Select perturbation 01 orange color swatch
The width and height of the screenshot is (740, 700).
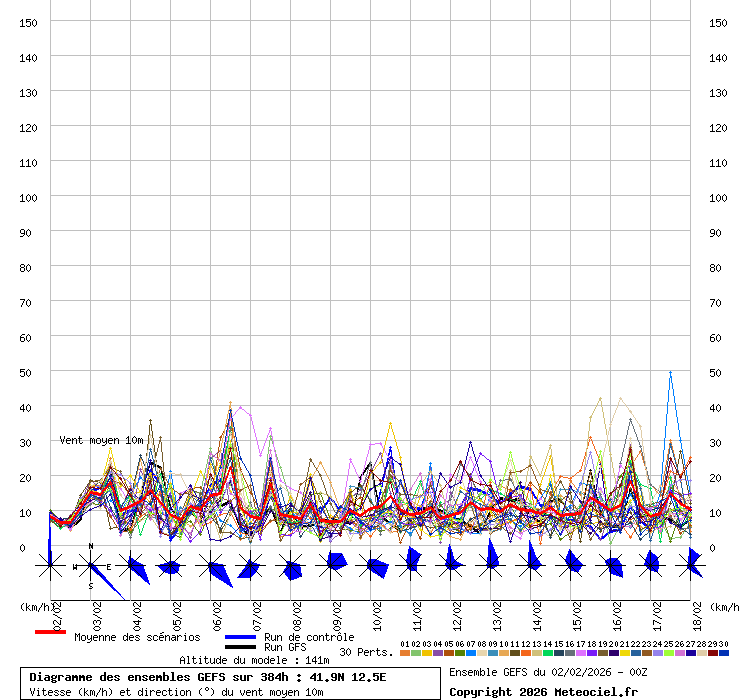click(405, 653)
